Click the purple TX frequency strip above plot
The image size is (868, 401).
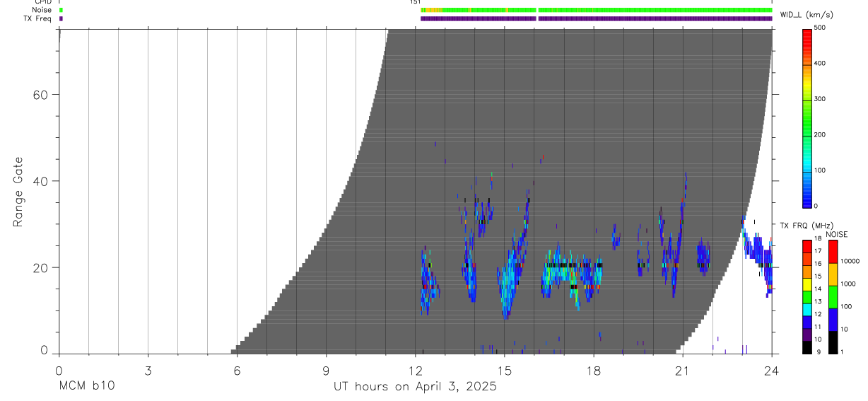pos(596,18)
